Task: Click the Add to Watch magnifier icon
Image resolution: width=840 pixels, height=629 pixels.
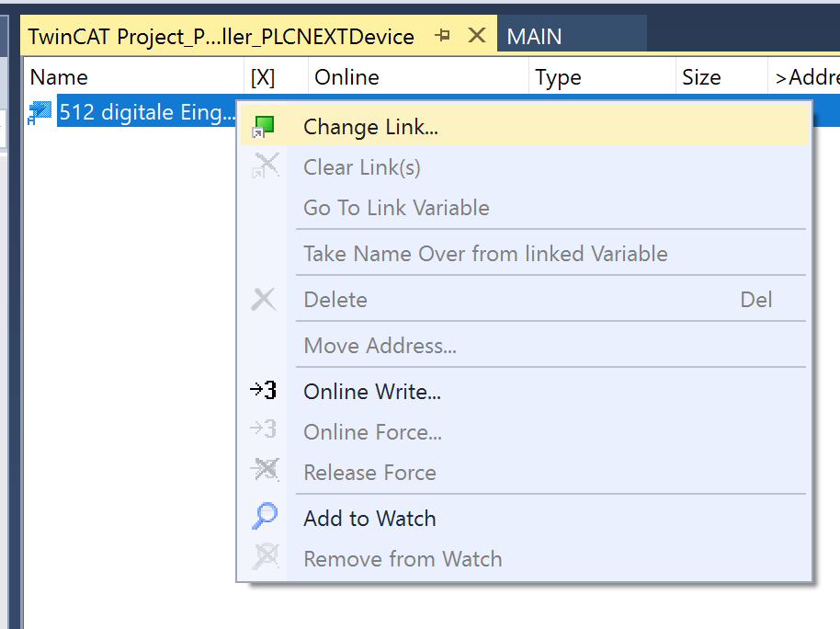Action: point(265,516)
